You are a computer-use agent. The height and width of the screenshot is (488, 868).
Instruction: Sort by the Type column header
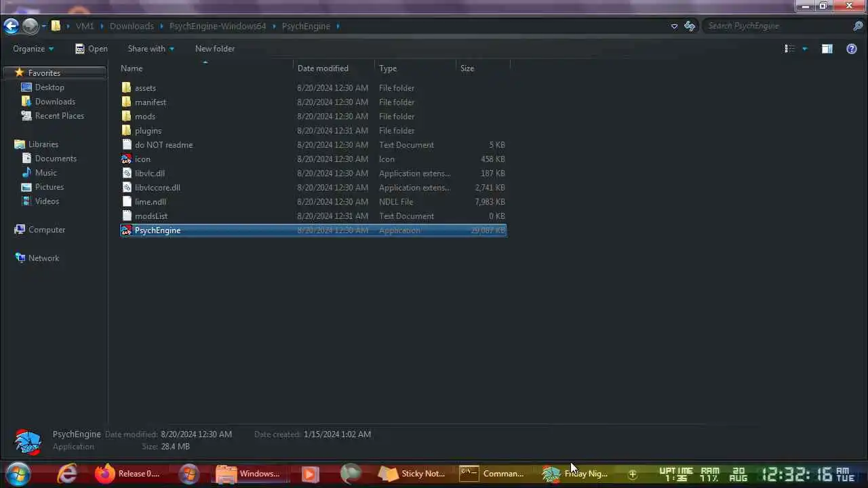[x=416, y=68]
